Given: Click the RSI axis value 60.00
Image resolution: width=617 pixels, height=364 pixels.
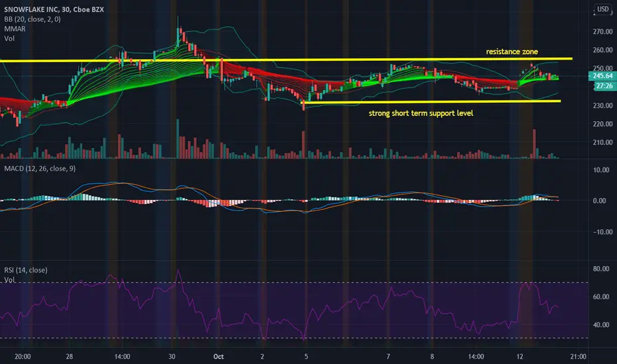Looking at the screenshot, I should (x=601, y=296).
